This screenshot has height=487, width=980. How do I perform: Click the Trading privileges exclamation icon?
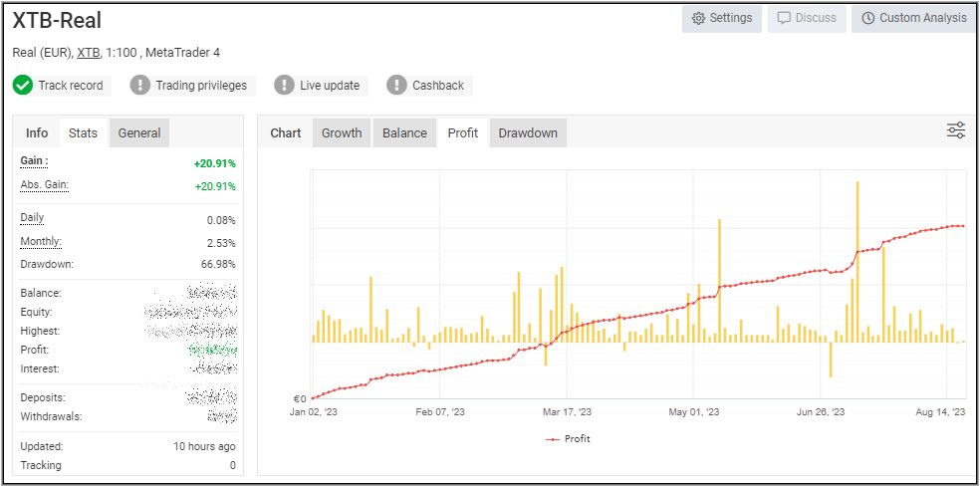point(140,86)
